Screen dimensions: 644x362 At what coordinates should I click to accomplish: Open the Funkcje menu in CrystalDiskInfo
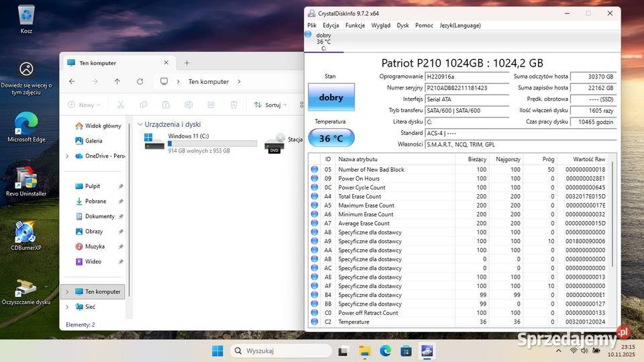[x=355, y=26]
